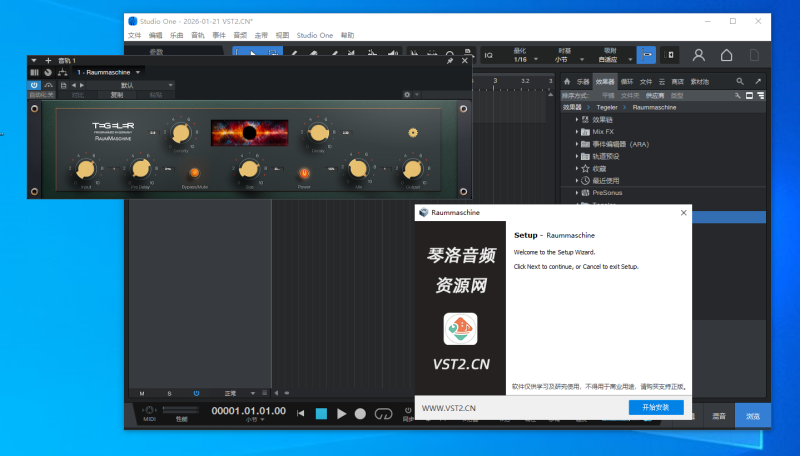Click the preset save icon beside 默认
This screenshot has width=800, height=456.
click(64, 85)
